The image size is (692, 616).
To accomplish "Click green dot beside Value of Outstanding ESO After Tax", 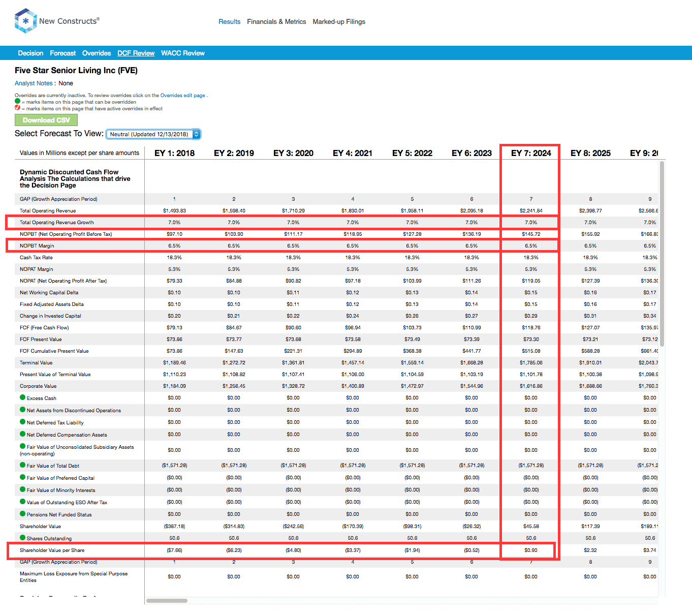I will click(x=22, y=502).
